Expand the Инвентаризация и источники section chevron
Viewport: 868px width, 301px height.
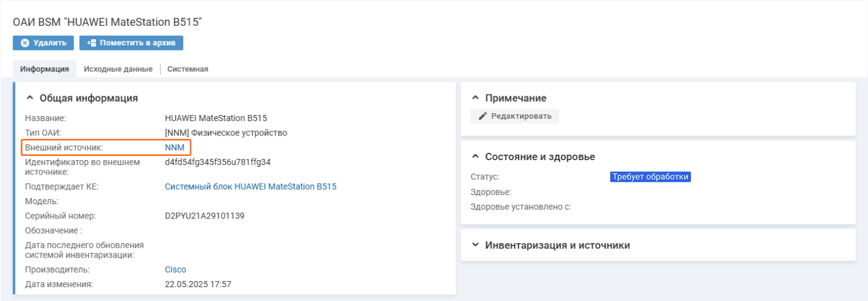tap(475, 245)
